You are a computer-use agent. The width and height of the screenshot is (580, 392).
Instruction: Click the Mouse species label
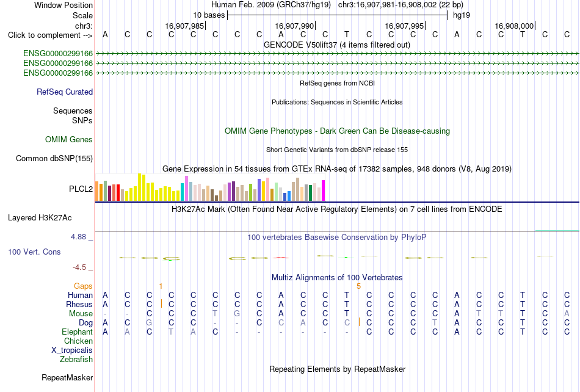pyautogui.click(x=81, y=314)
